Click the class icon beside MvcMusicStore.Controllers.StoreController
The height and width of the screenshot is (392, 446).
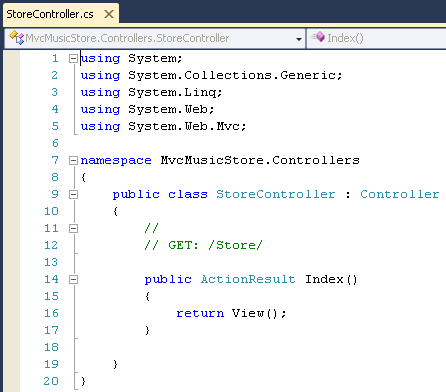click(x=16, y=38)
